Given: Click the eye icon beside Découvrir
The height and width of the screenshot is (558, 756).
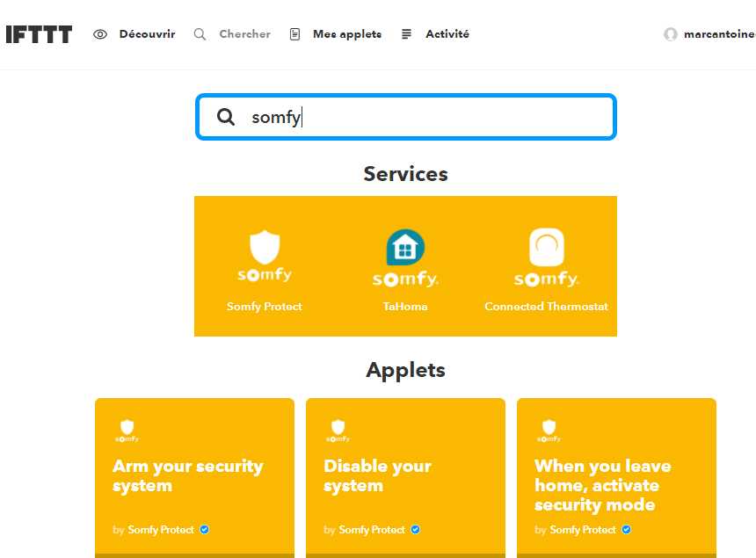Looking at the screenshot, I should (100, 34).
